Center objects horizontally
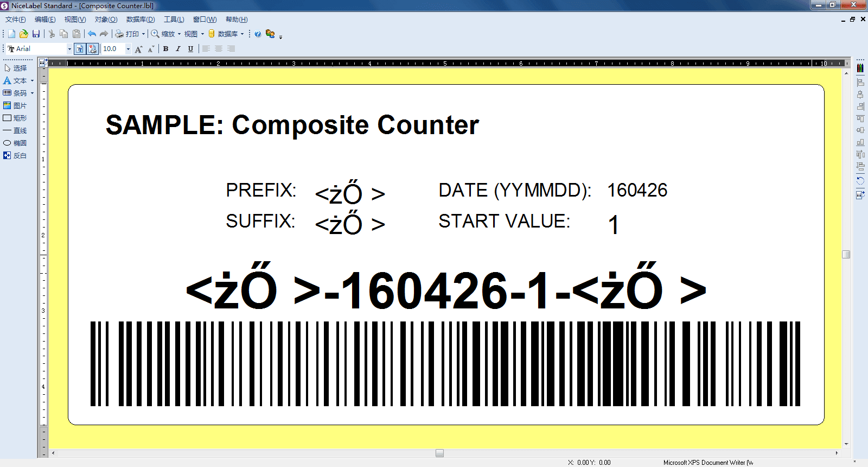 click(860, 94)
